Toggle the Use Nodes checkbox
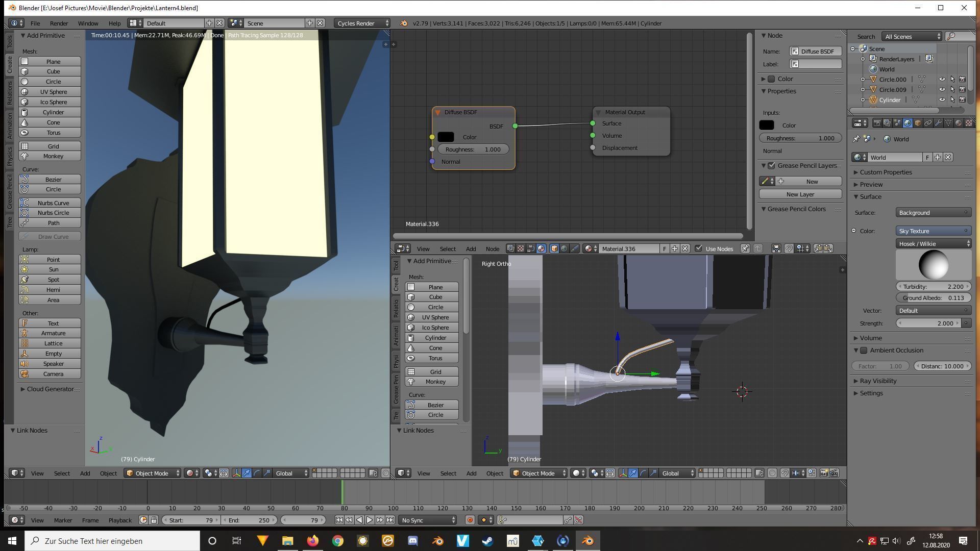This screenshot has height=551, width=980. coord(698,248)
